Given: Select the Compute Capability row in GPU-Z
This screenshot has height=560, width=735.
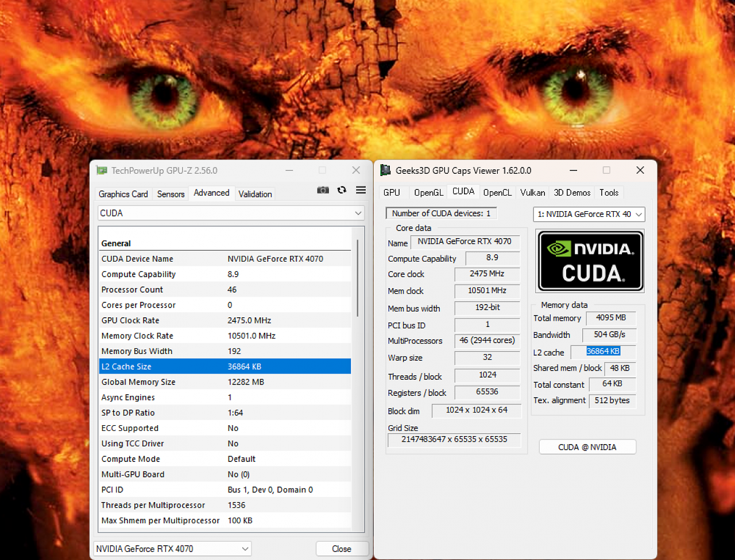Looking at the screenshot, I should pos(225,274).
